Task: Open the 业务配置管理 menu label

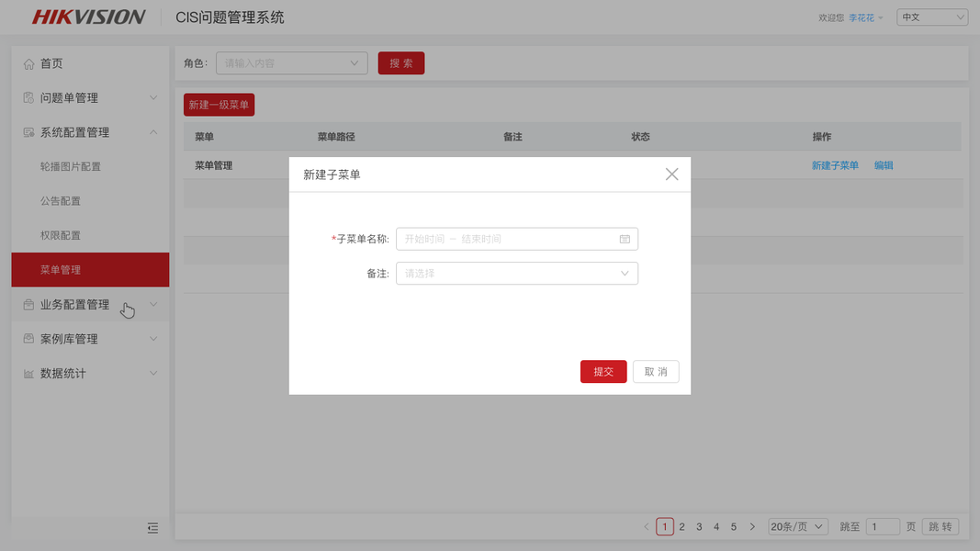Action: (x=75, y=304)
